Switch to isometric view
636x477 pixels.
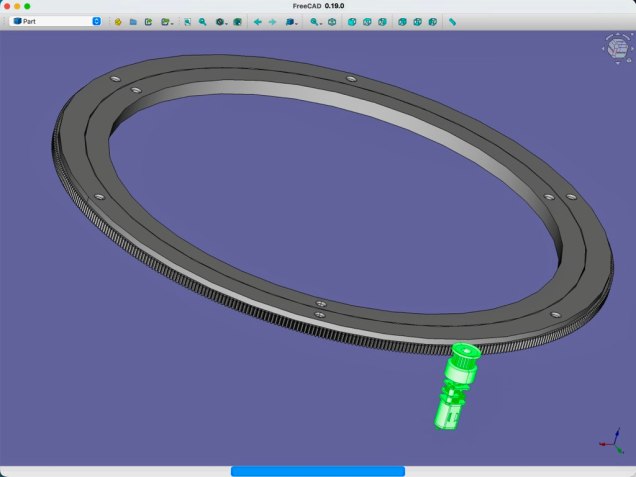[x=333, y=21]
